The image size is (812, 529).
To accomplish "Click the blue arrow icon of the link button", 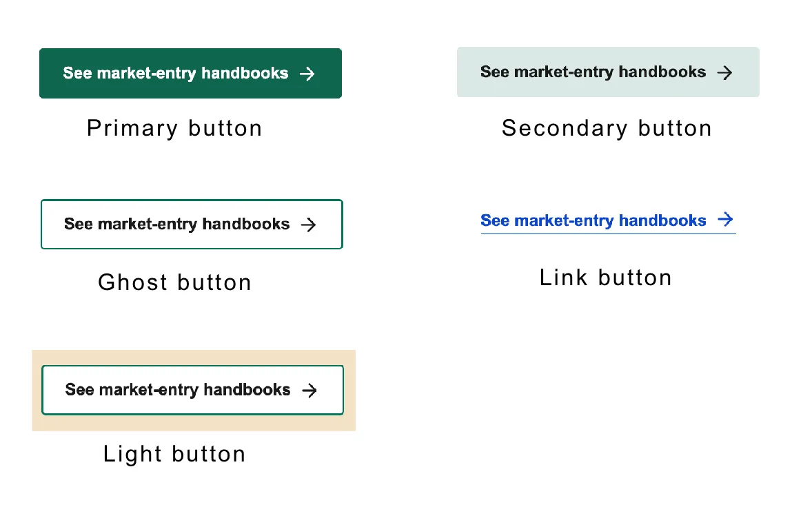I will [x=725, y=220].
